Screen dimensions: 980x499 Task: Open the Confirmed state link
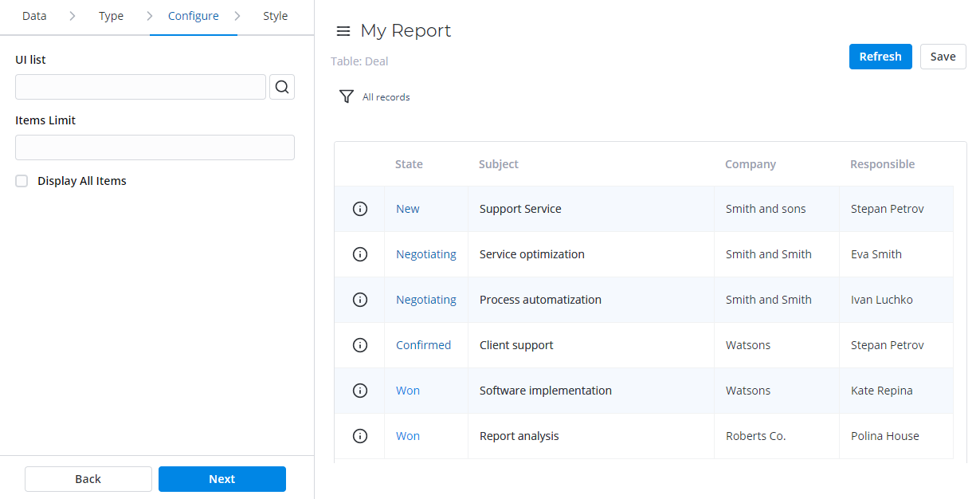(423, 345)
